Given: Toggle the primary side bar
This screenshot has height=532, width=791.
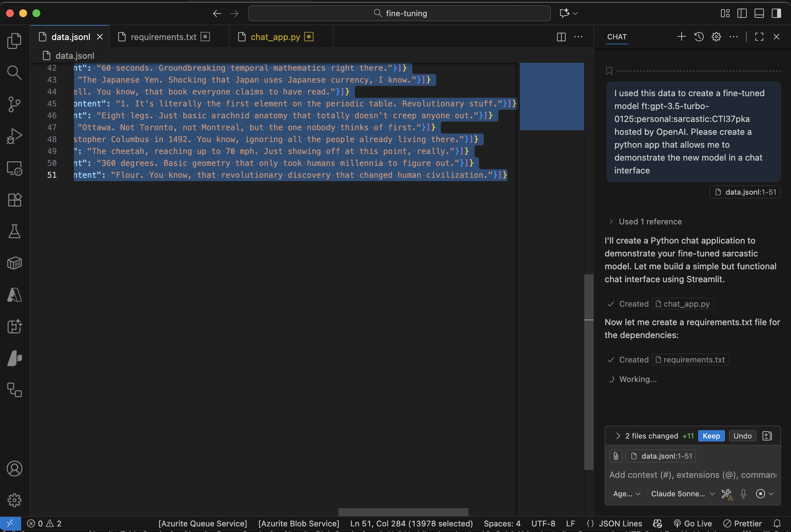Looking at the screenshot, I should coord(742,13).
